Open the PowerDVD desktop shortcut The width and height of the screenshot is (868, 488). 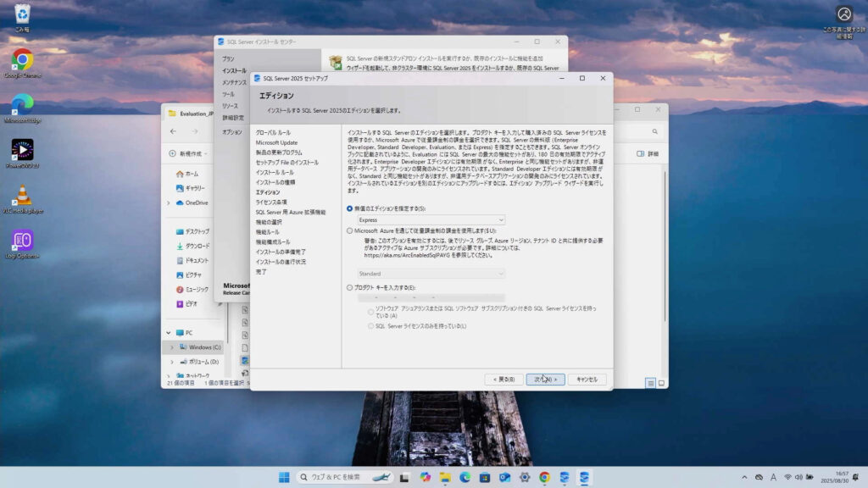click(22, 154)
